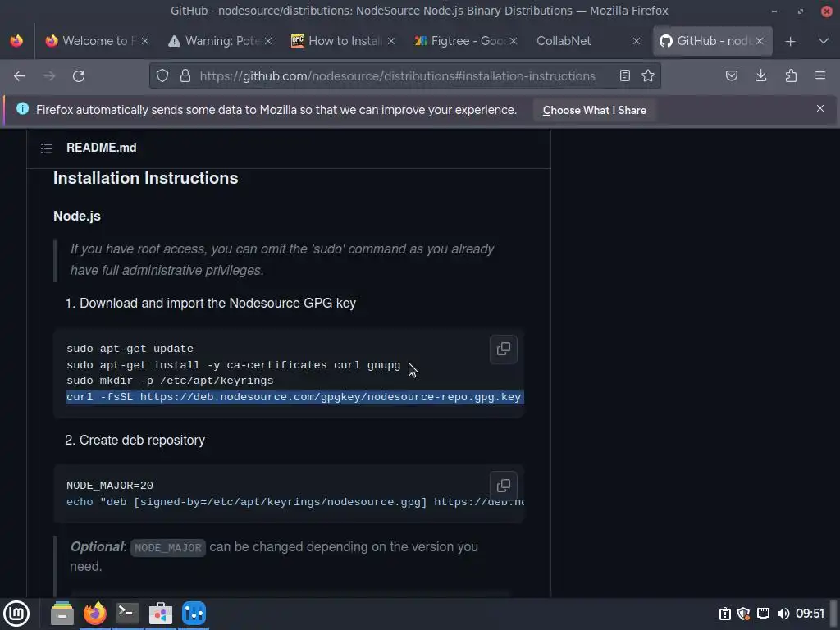Open the extensions puzzle icon
Viewport: 840px width, 630px height.
point(791,76)
